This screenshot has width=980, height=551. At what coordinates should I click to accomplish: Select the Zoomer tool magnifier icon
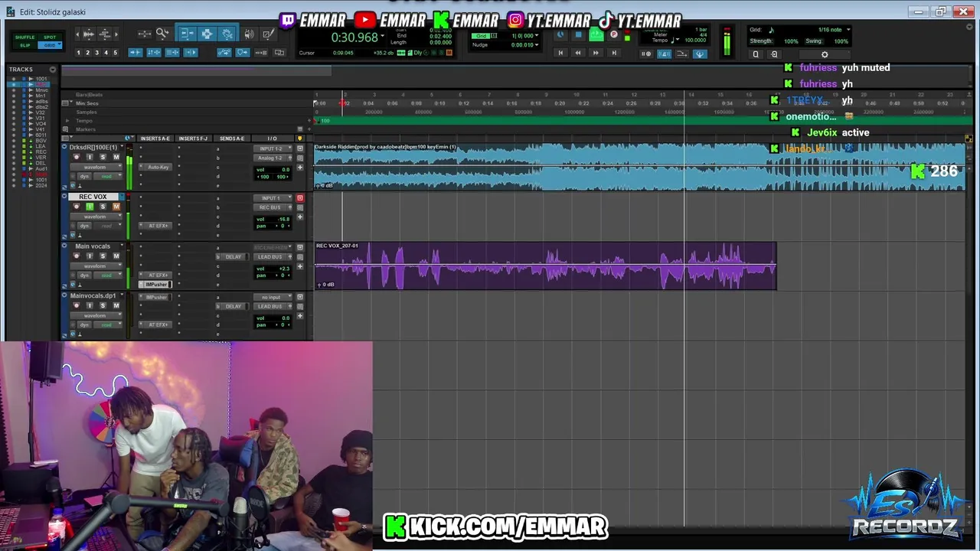[162, 34]
